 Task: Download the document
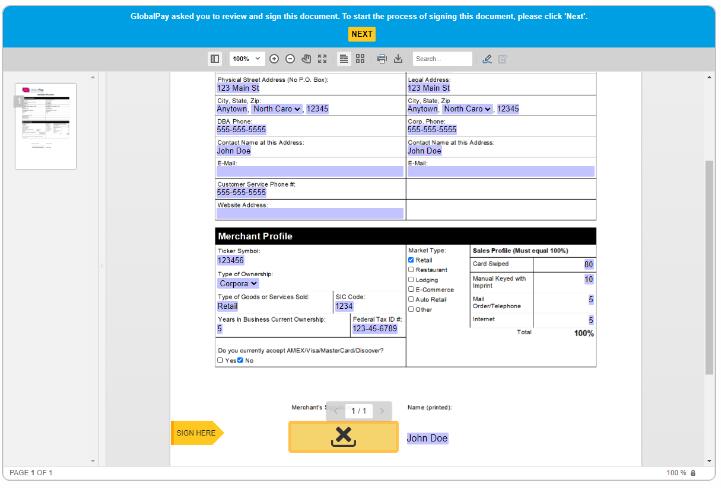tap(398, 59)
